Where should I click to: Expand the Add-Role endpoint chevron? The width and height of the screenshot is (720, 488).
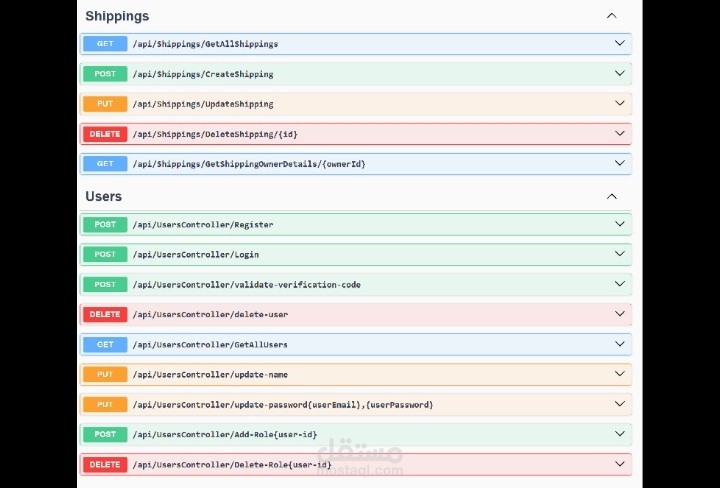click(619, 434)
